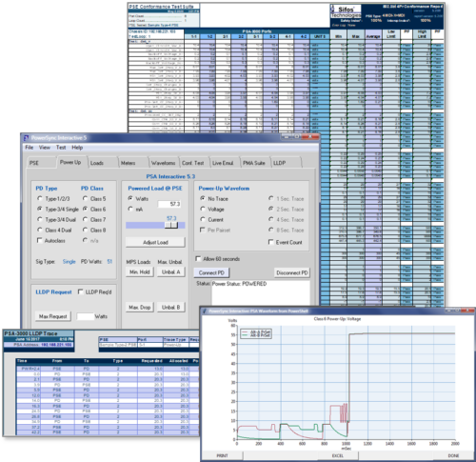Click the 'PSA-3000 LLDP Trace' heading
The width and height of the screenshot is (476, 462).
30,333
